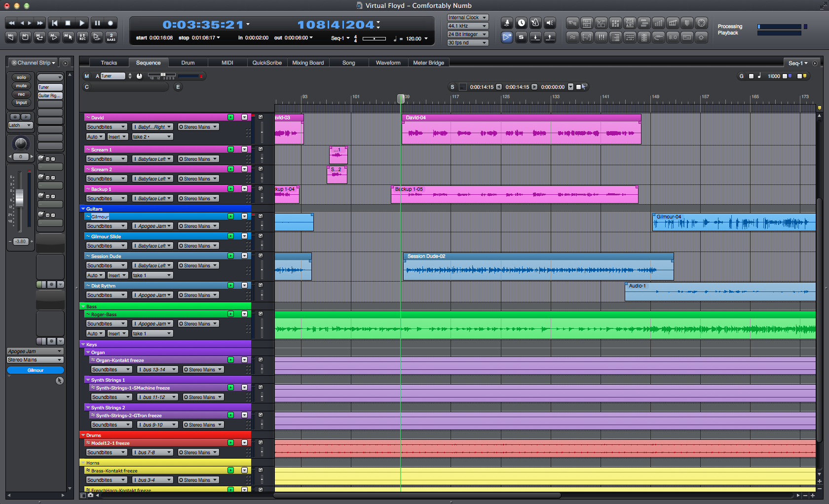Toggle play-enable on the Roger-Bass track
Viewport: 829px width, 504px height.
click(230, 314)
